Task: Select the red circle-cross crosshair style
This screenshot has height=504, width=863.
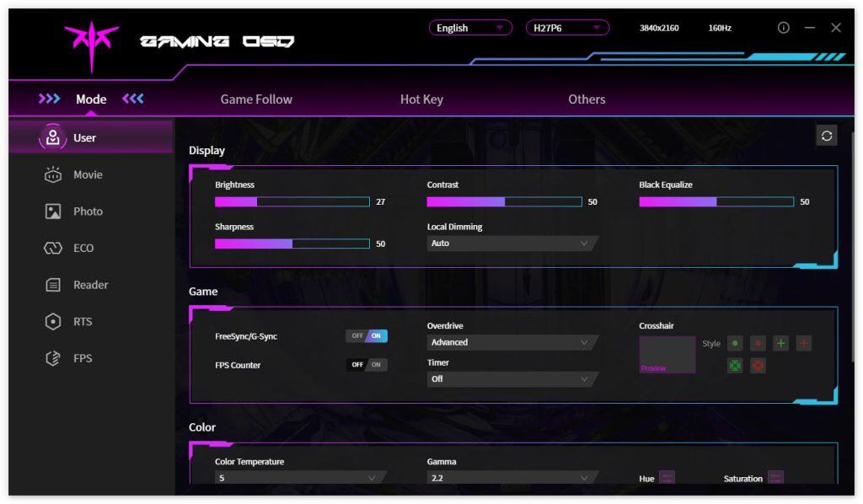Action: [758, 366]
